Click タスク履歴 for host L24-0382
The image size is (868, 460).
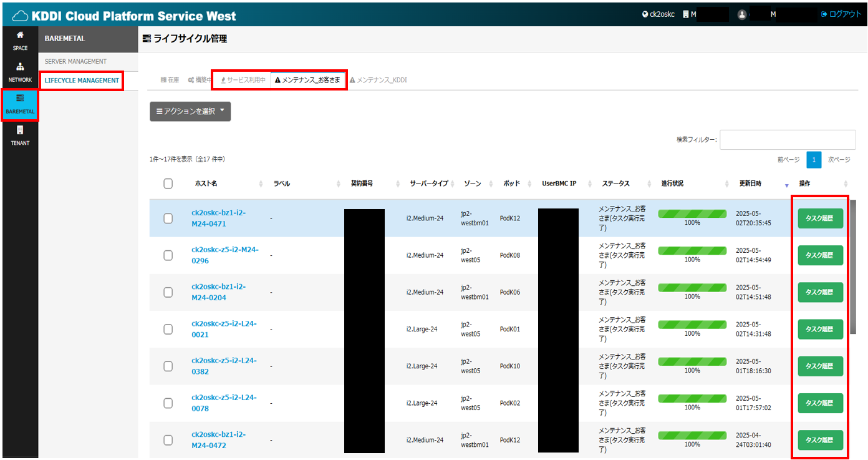(821, 366)
